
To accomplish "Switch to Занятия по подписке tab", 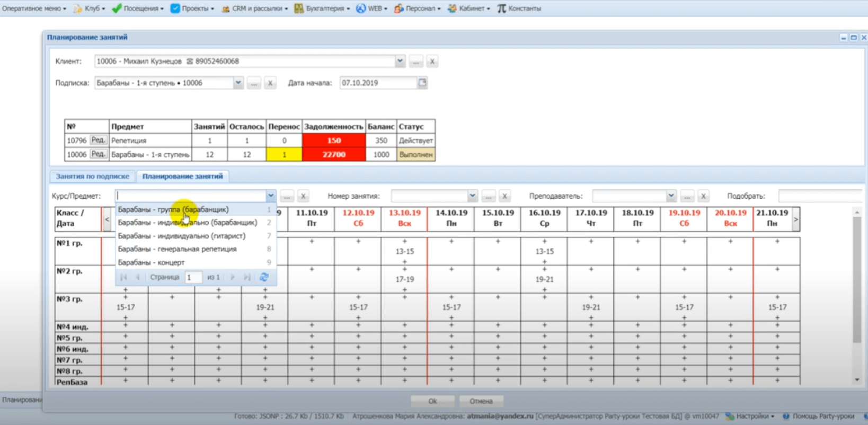I will [93, 176].
